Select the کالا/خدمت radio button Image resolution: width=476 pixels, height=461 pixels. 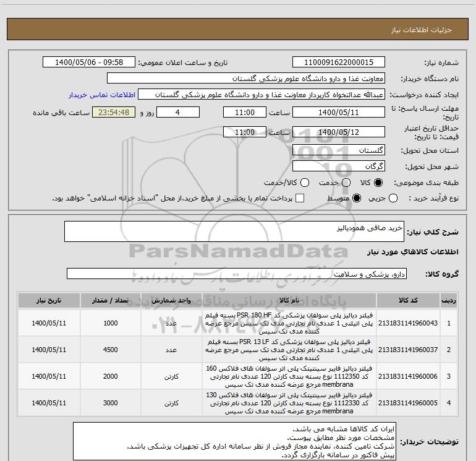click(x=305, y=183)
